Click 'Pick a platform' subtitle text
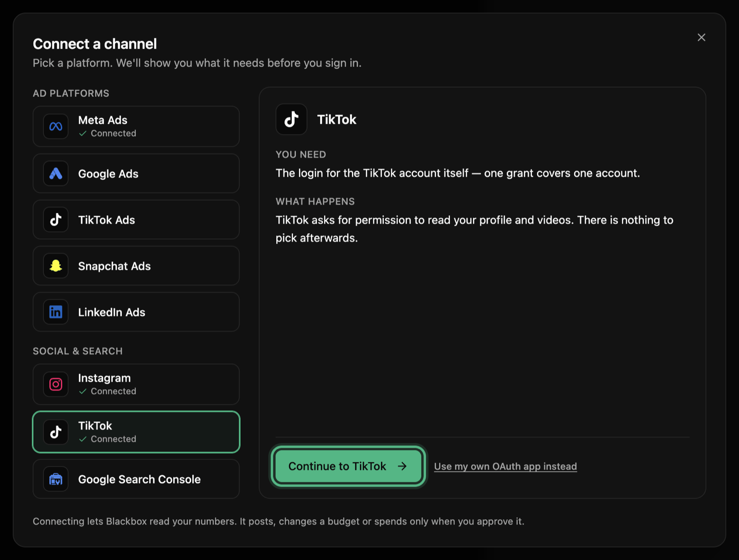The image size is (739, 560). coord(197,63)
